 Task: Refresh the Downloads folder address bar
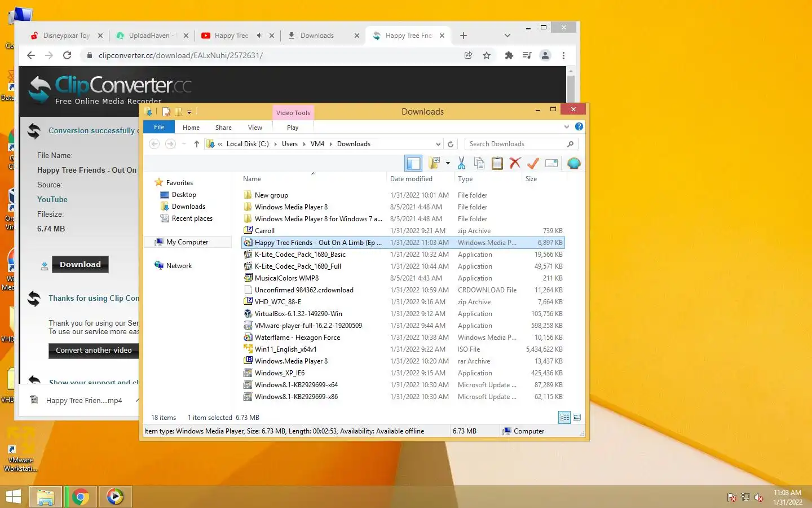tap(451, 144)
